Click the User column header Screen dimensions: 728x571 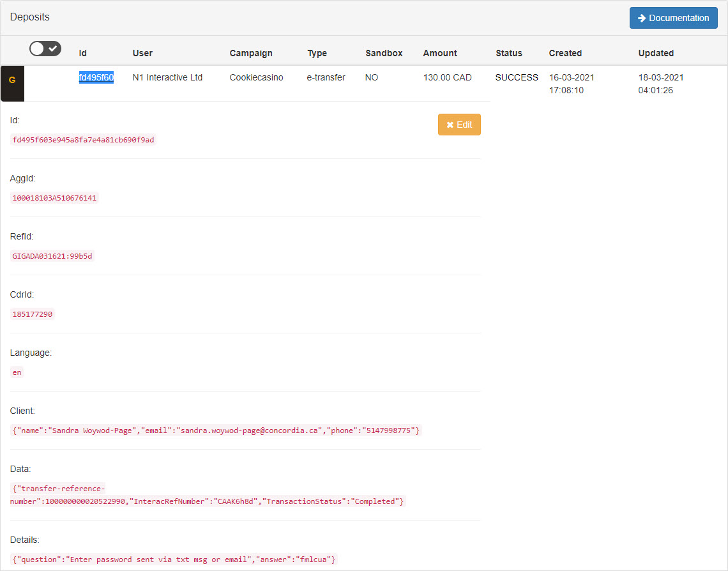[x=142, y=53]
